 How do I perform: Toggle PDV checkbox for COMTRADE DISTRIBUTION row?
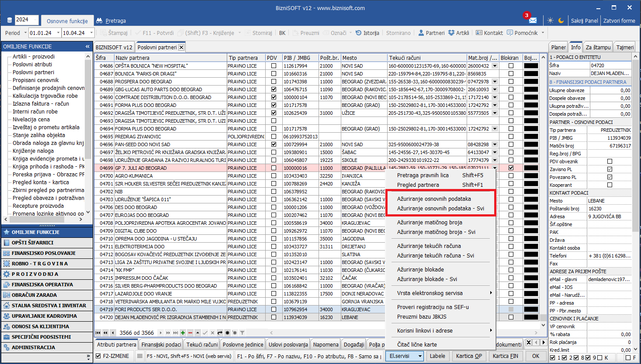(274, 97)
